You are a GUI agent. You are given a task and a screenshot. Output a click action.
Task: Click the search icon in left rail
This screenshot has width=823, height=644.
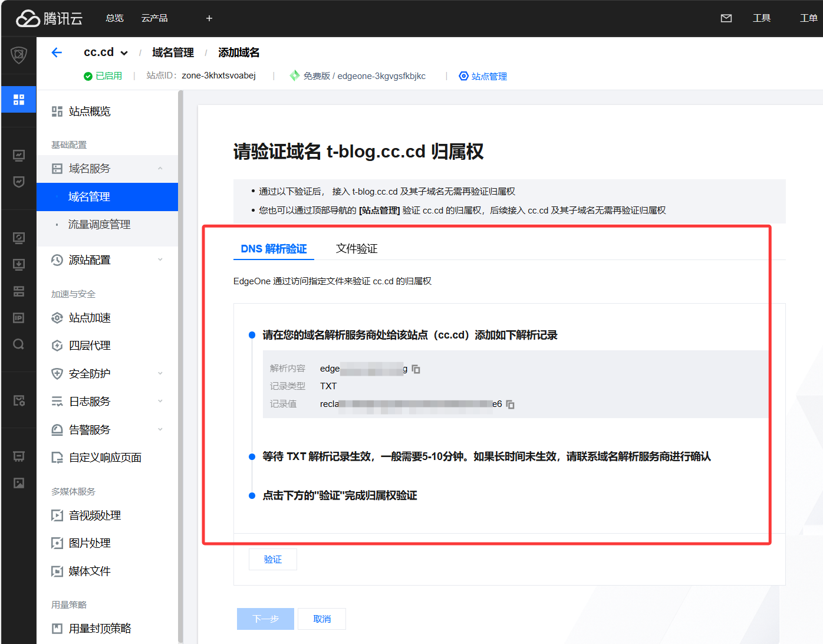click(19, 344)
